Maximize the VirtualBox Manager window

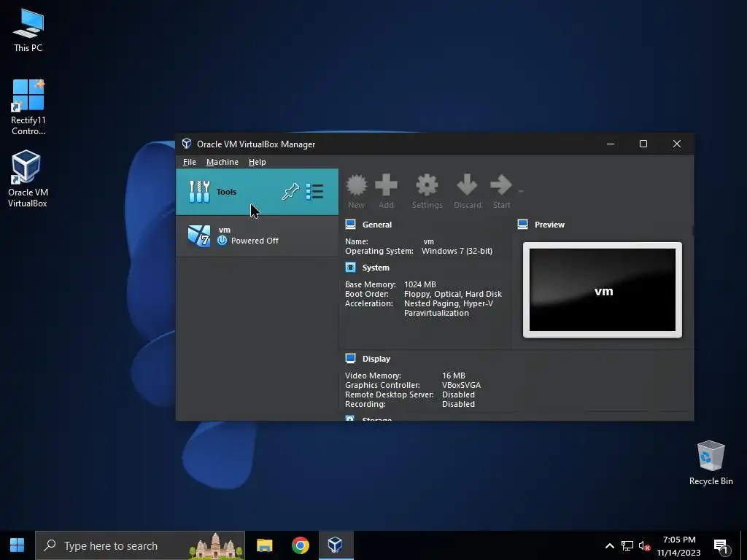coord(643,144)
